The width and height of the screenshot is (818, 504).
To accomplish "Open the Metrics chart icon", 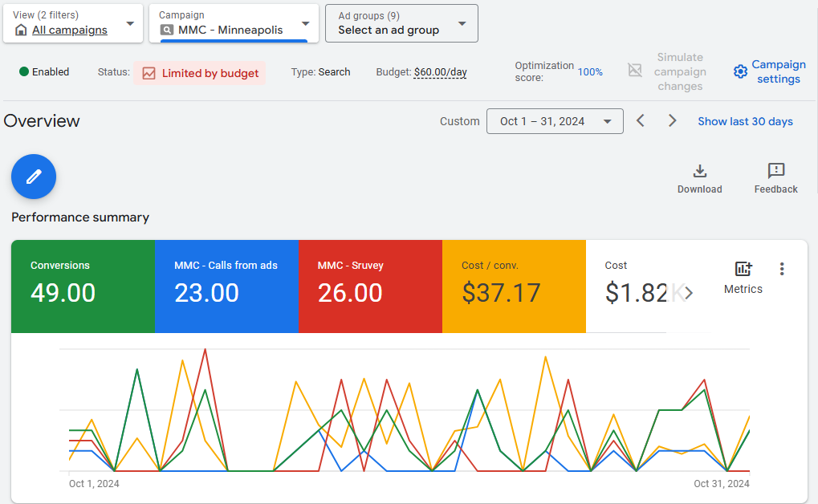I will pyautogui.click(x=743, y=270).
